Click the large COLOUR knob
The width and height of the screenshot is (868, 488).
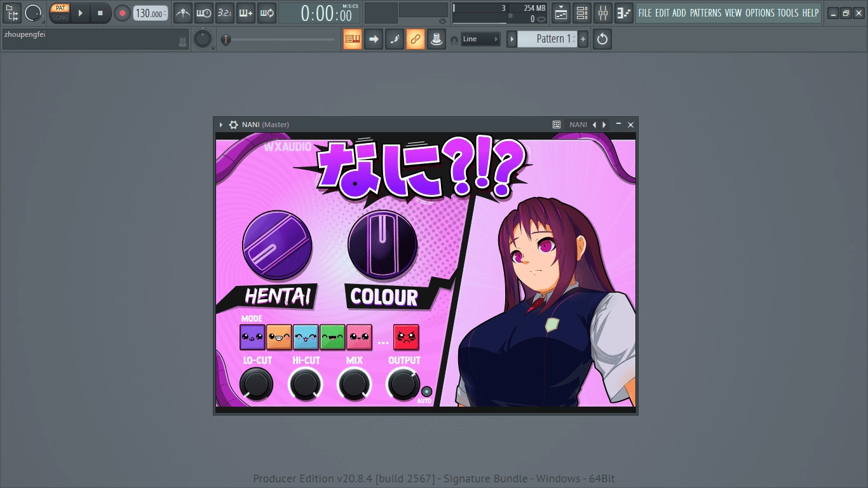tap(383, 245)
